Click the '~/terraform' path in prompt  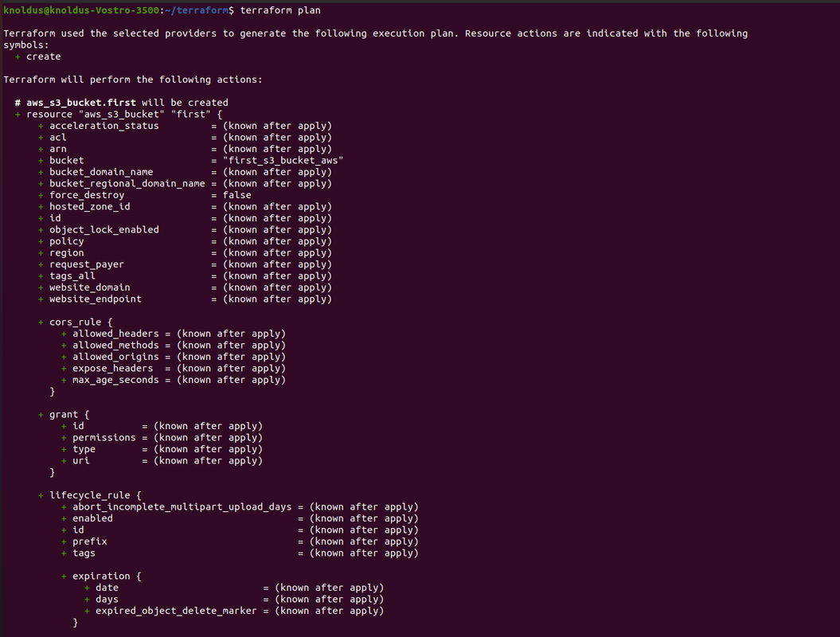pos(197,10)
